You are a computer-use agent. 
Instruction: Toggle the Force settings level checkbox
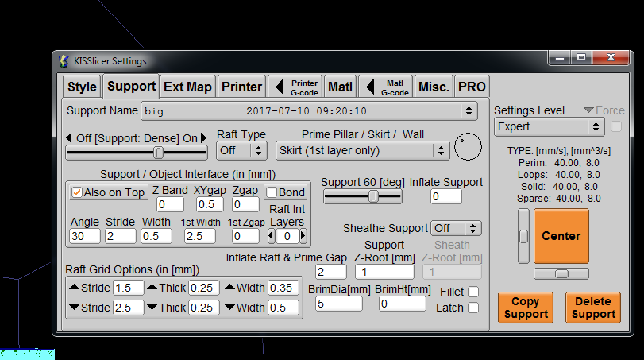616,126
